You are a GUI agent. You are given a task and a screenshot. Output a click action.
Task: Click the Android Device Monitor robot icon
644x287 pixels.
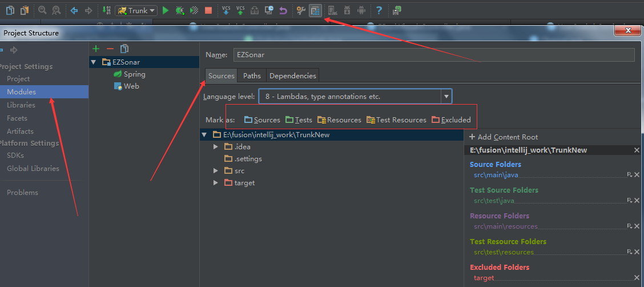[361, 10]
